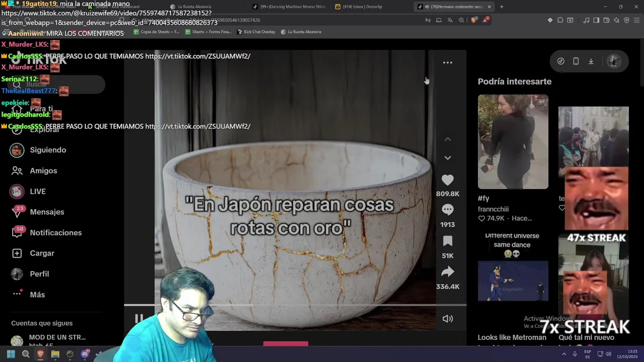The image size is (644, 362).
Task: Open the #fy dancing woman thumbnail
Action: [513, 142]
